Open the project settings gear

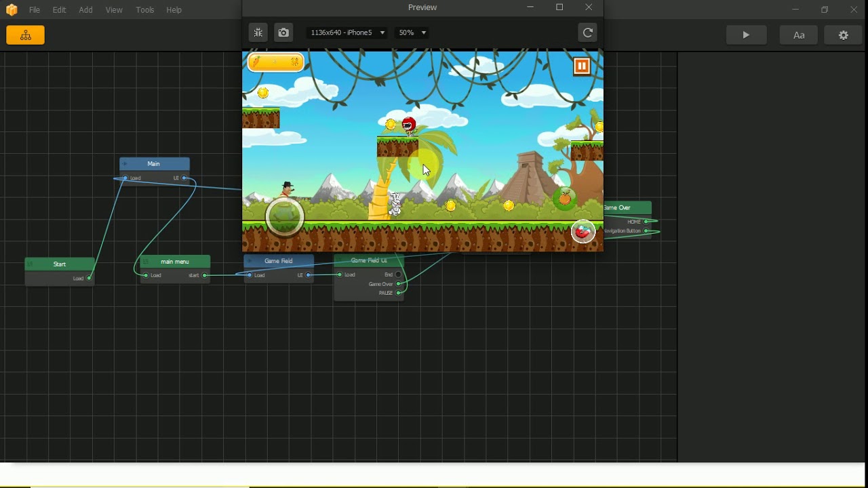[x=844, y=35]
